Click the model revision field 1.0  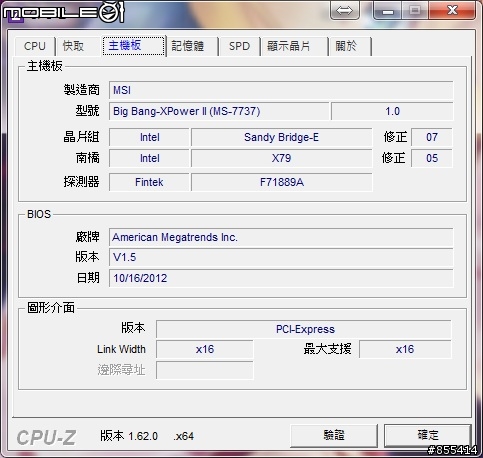tap(392, 111)
